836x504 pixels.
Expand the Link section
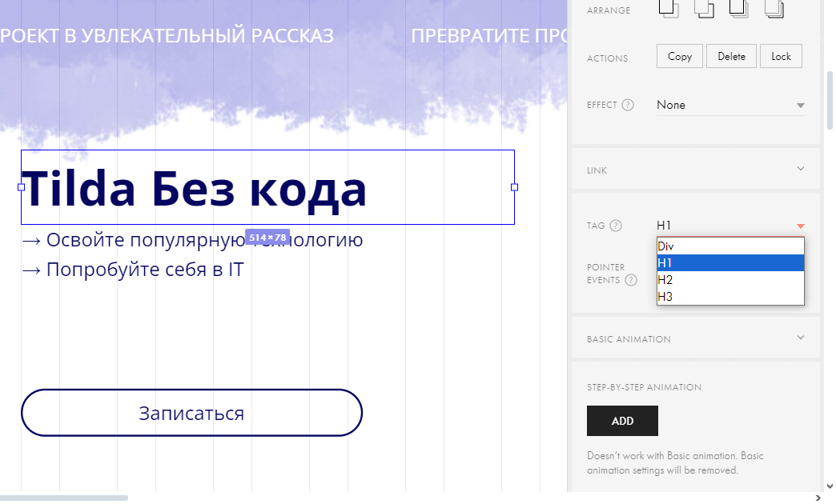(x=696, y=170)
